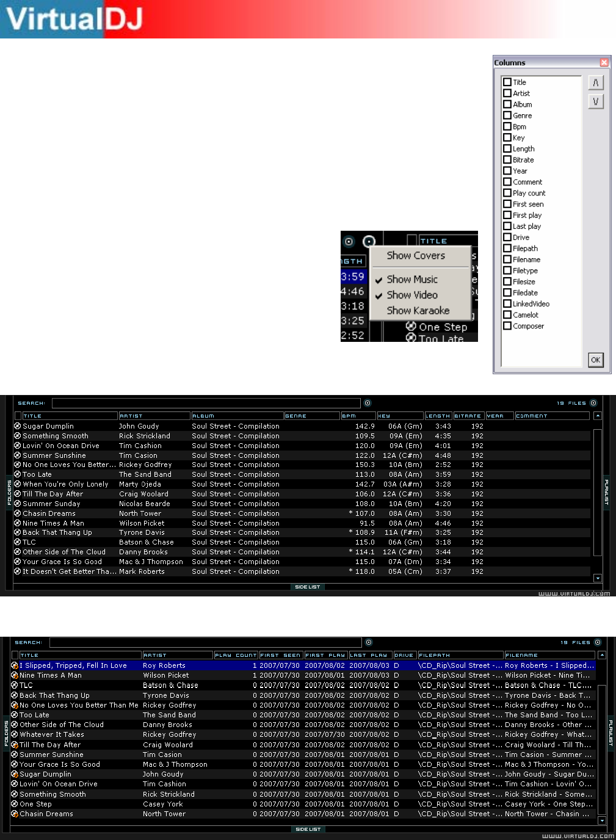Sort lower browser by Play Count header
This screenshot has width=616, height=840.
pos(236,655)
